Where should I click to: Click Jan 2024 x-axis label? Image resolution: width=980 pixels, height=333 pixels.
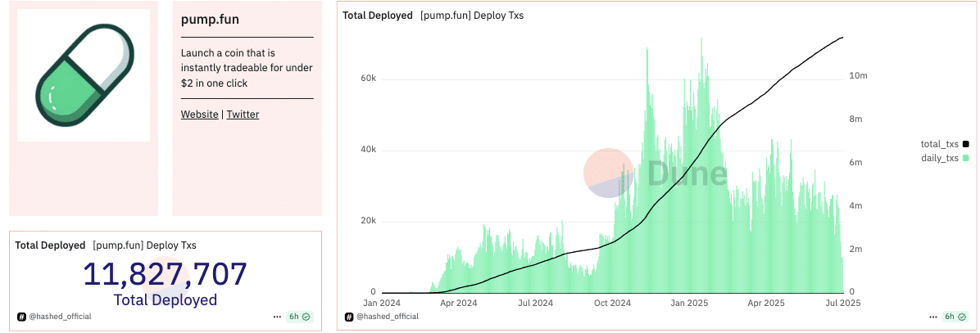382,304
